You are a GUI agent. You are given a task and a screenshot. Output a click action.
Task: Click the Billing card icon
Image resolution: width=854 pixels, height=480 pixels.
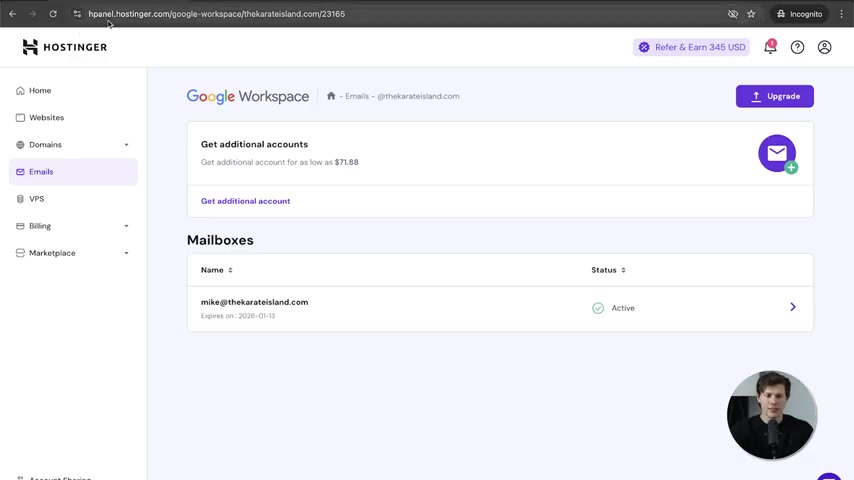tap(20, 226)
